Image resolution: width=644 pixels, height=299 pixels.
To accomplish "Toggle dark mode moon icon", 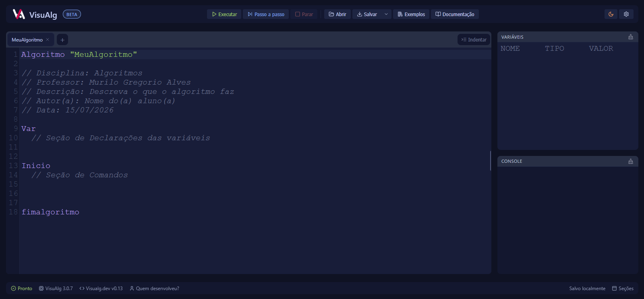I will (611, 14).
